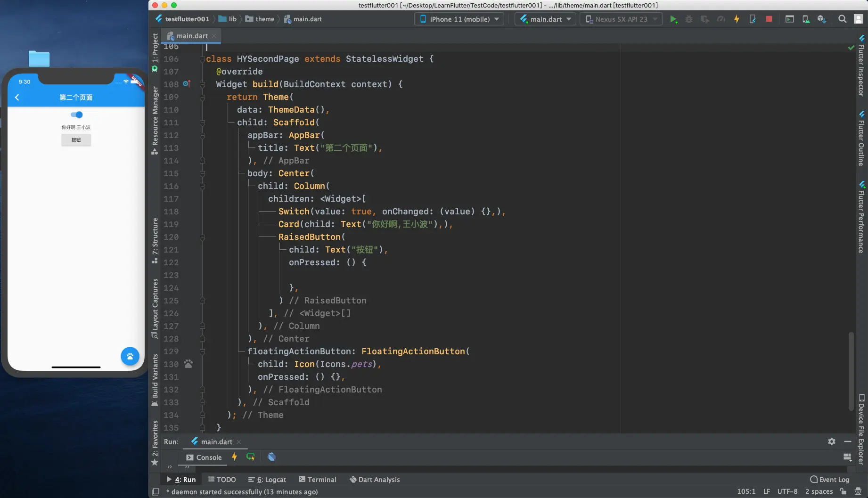
Task: Trigger Flutter Hot Reload lightning icon in toolbar
Action: pyautogui.click(x=737, y=19)
